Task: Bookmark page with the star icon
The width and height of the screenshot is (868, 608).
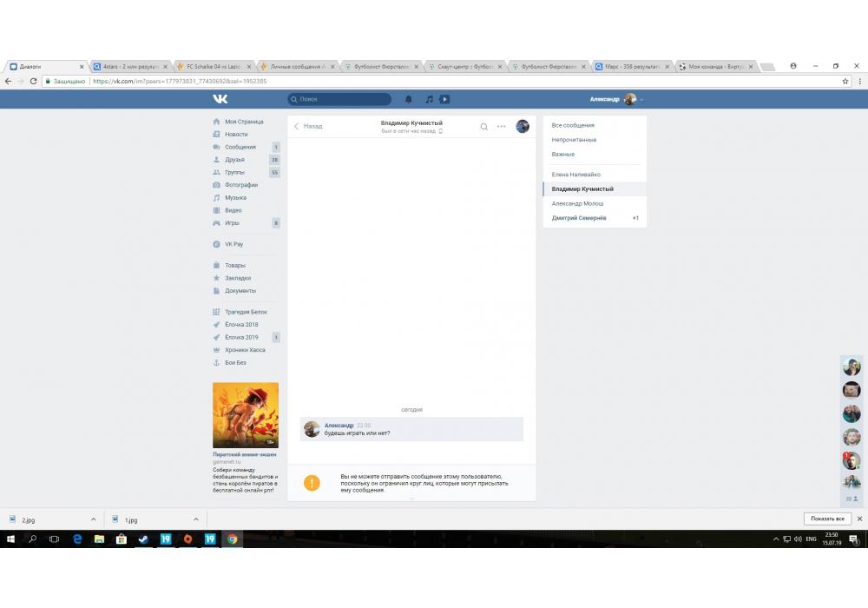Action: pos(845,81)
